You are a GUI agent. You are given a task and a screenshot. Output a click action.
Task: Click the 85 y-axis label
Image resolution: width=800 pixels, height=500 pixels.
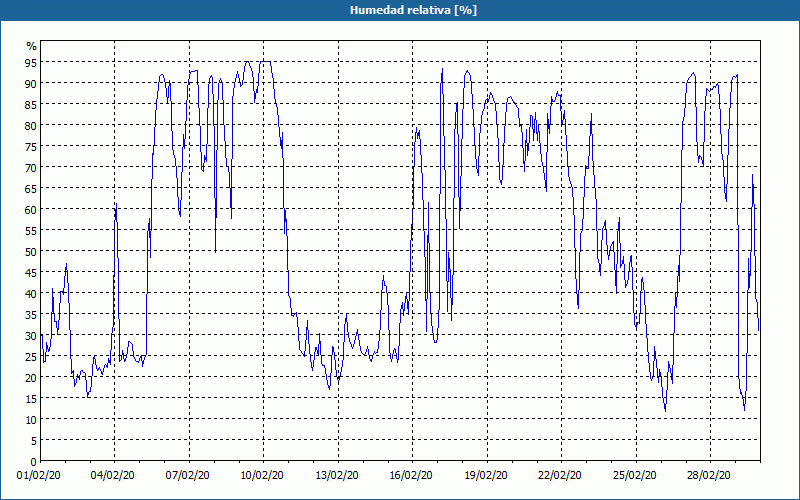click(31, 104)
